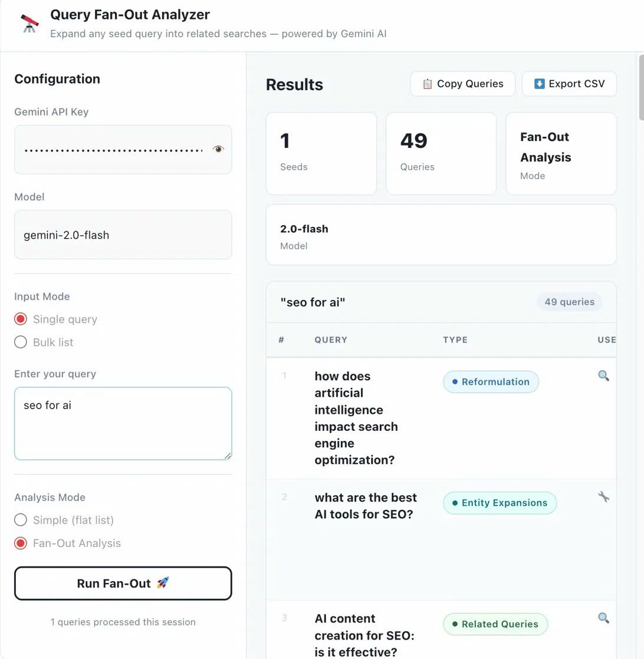The height and width of the screenshot is (659, 644).
Task: Click the QUERY column header
Action: (331, 340)
